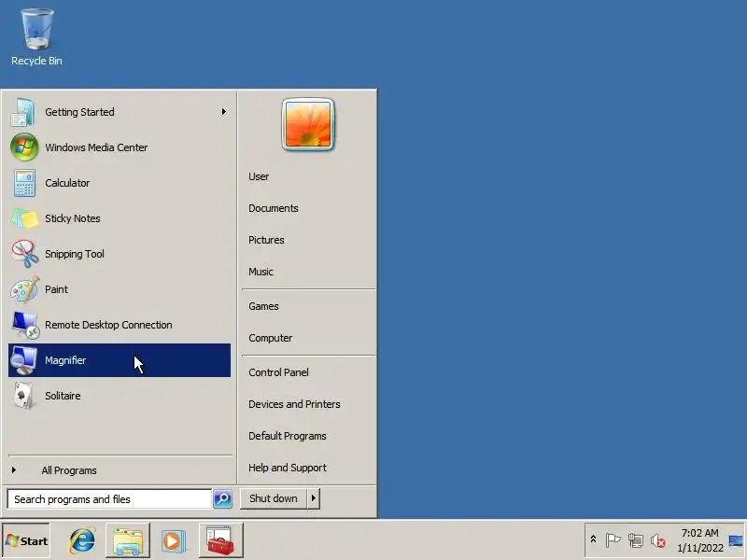Click the search magnifying glass button

tap(222, 498)
